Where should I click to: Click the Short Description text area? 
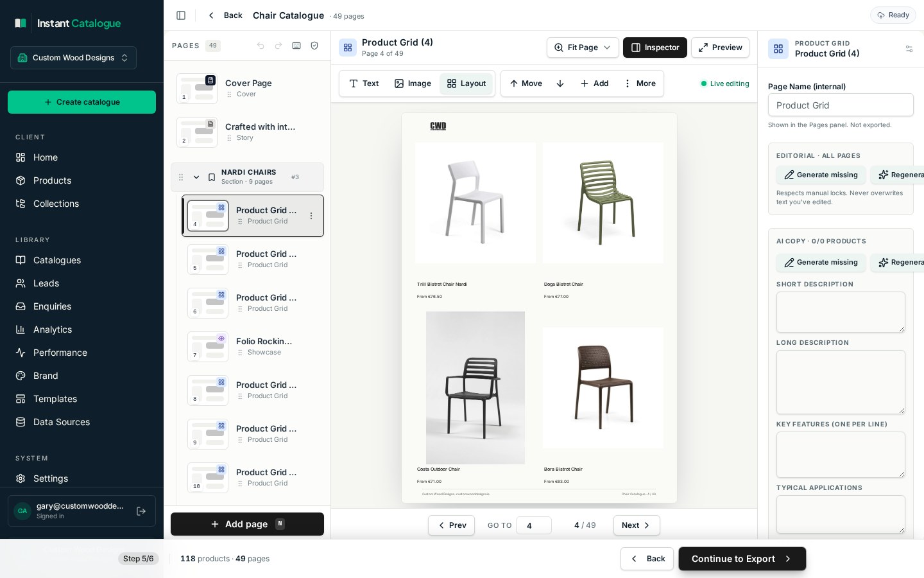coord(841,312)
